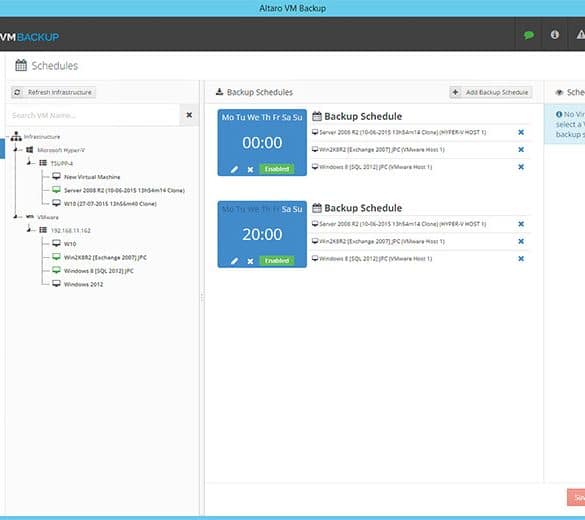Click calendar icon of first Backup Schedule title
The image size is (585, 520).
(317, 116)
